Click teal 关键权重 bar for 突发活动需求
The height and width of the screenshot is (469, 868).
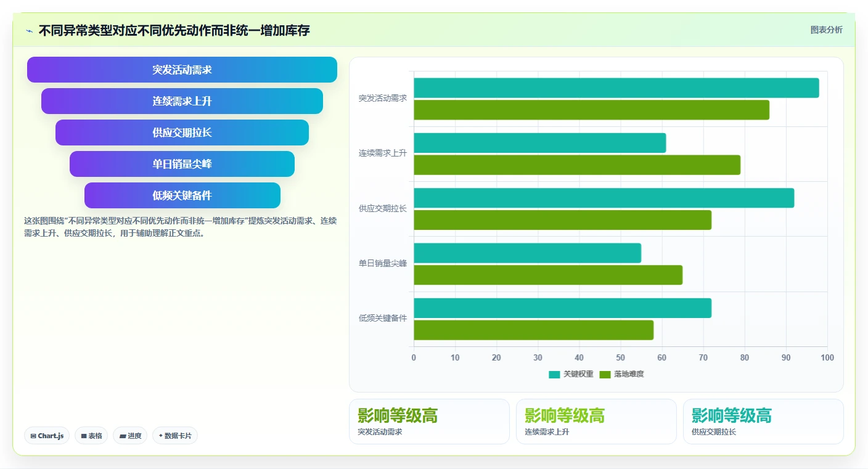coord(616,88)
